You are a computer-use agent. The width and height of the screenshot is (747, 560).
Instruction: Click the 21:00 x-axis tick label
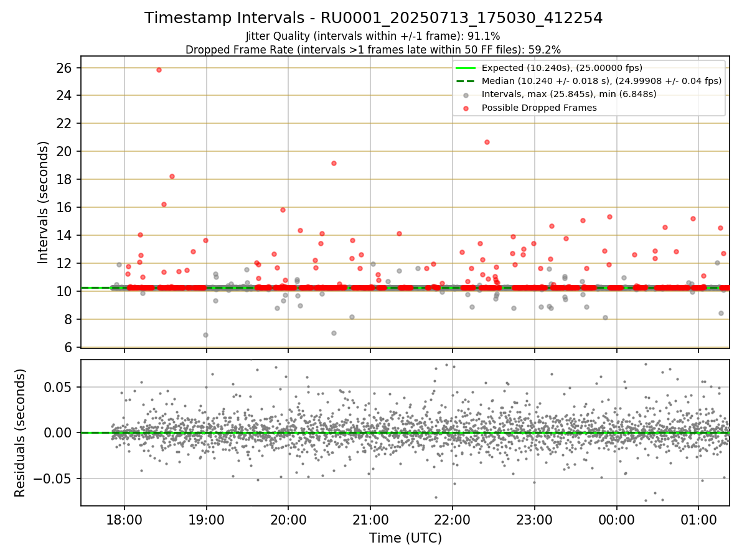pos(370,519)
